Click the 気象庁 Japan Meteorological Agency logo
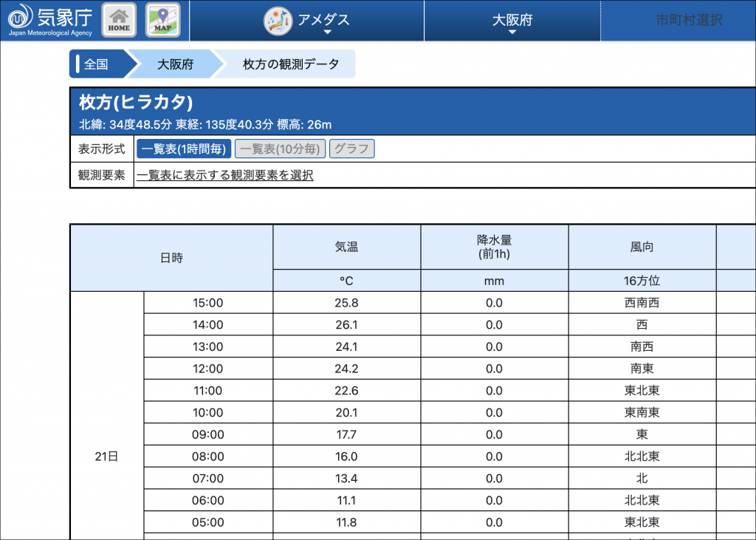Screen dimensions: 756x540 click(x=50, y=21)
